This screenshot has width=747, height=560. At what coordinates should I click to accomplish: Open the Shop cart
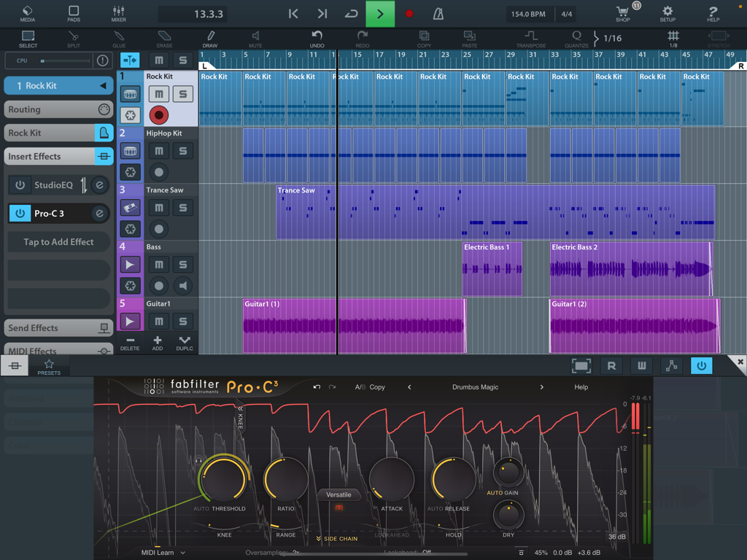tap(623, 13)
